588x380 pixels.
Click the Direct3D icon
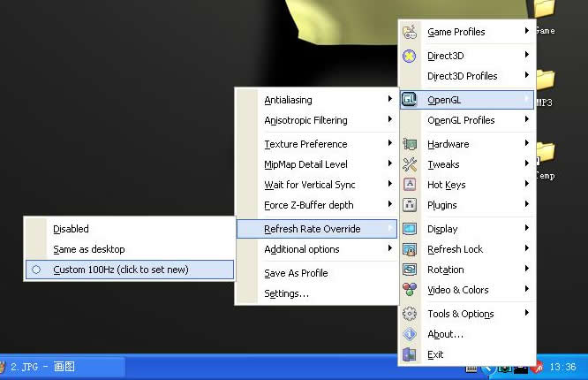(410, 55)
